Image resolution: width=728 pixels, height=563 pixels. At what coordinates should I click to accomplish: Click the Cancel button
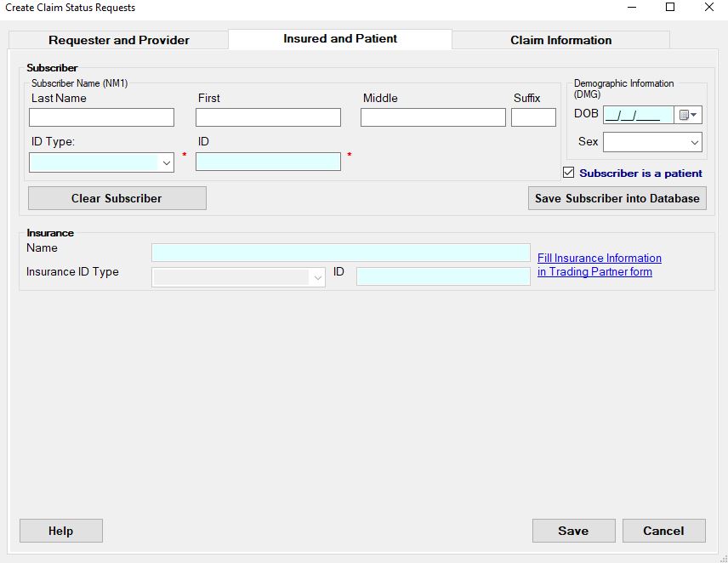[663, 531]
